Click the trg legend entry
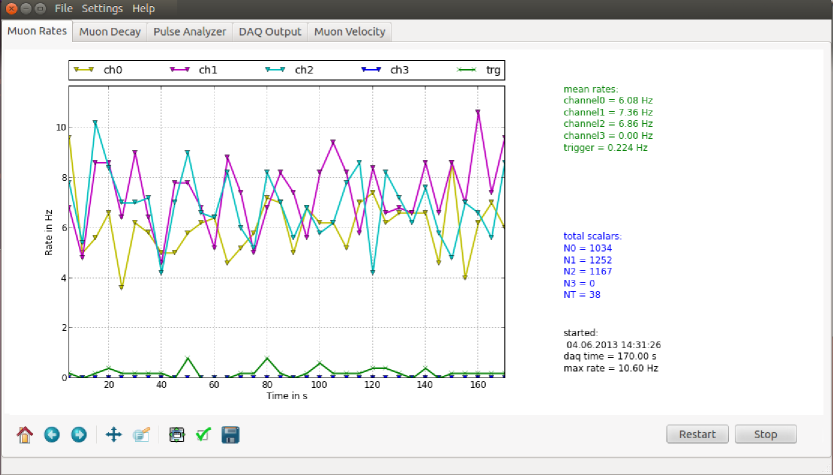The width and height of the screenshot is (834, 475). [479, 70]
